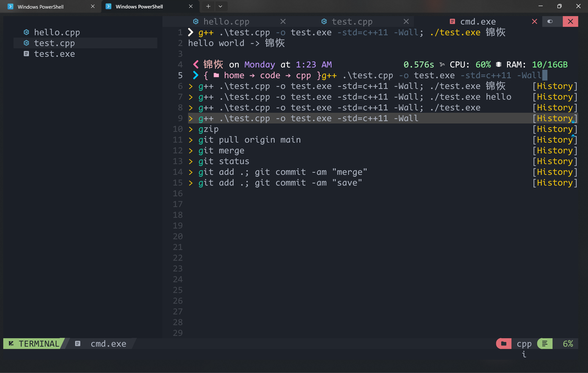Click the home folder icon in the prompt breadcrumb

(x=217, y=75)
